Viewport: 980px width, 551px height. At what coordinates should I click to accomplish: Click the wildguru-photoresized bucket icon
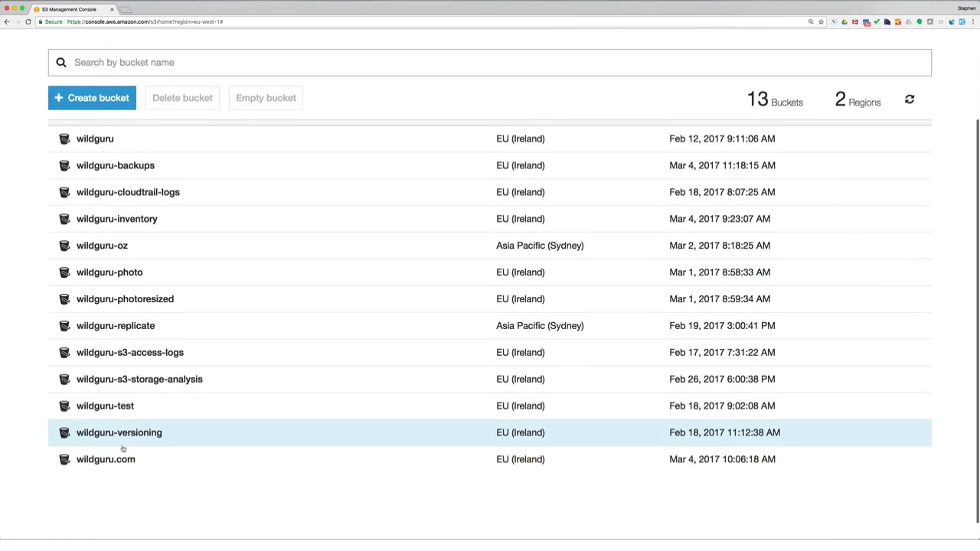click(x=64, y=299)
